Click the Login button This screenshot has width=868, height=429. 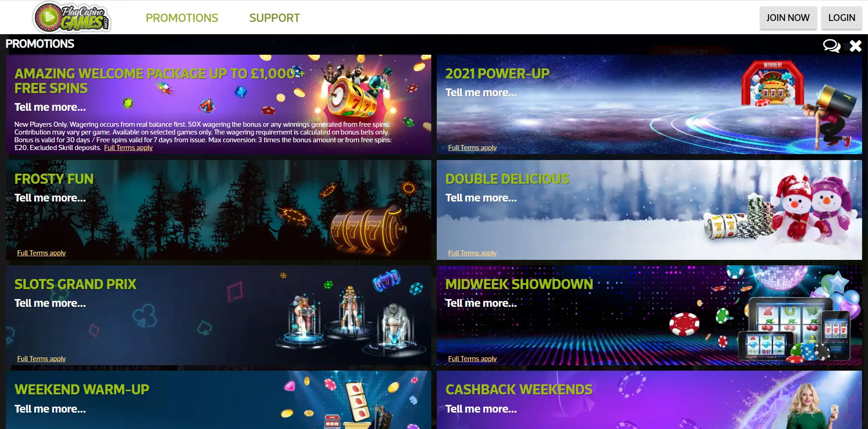[842, 18]
